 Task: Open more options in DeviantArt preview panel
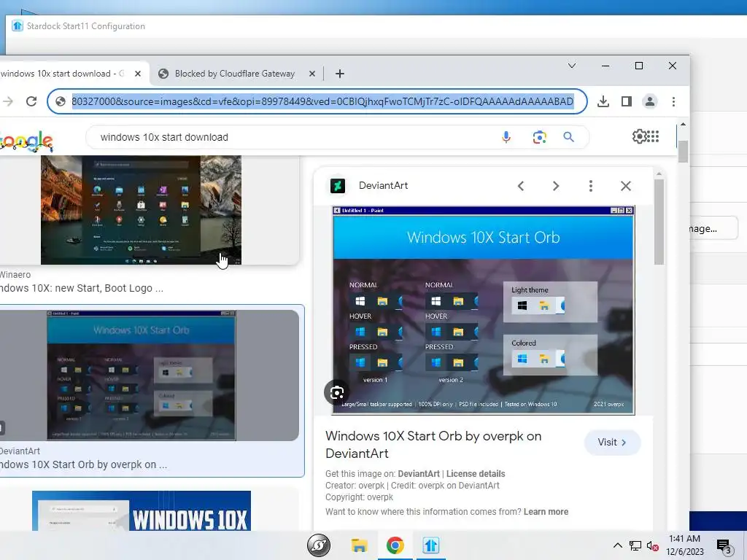pos(591,186)
